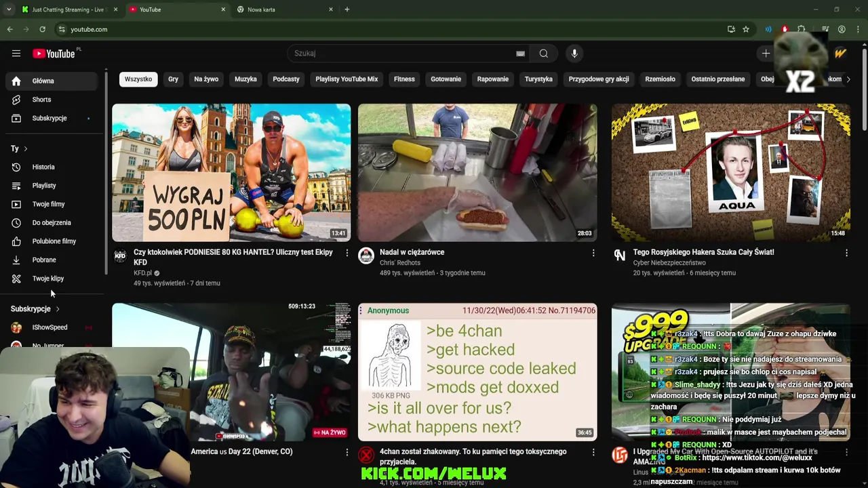868x488 pixels.
Task: Reload the page with browser refresh button
Action: click(x=42, y=29)
